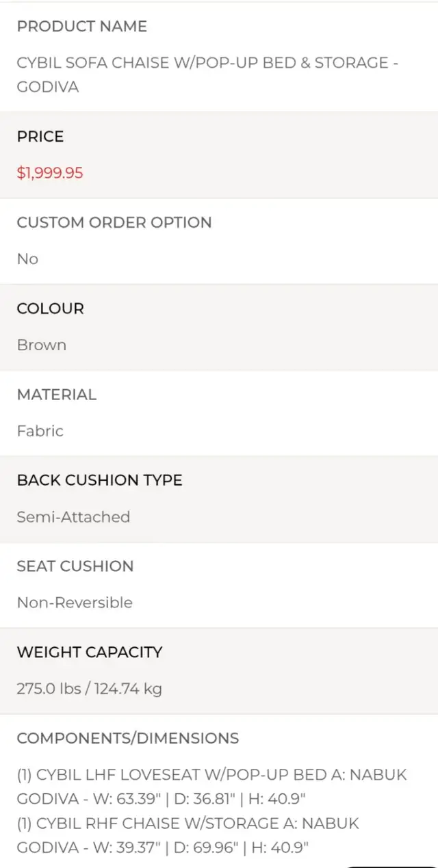Click the WEIGHT CAPACITY heading
The image size is (438, 868).
[90, 653]
